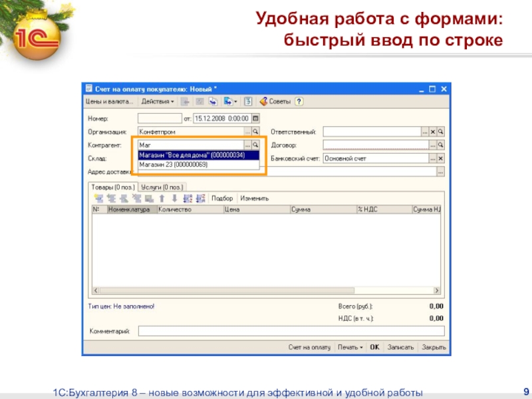Viewport: 532px width, 399px height.
Task: Click the document structure navigation icon
Action: click(213, 102)
